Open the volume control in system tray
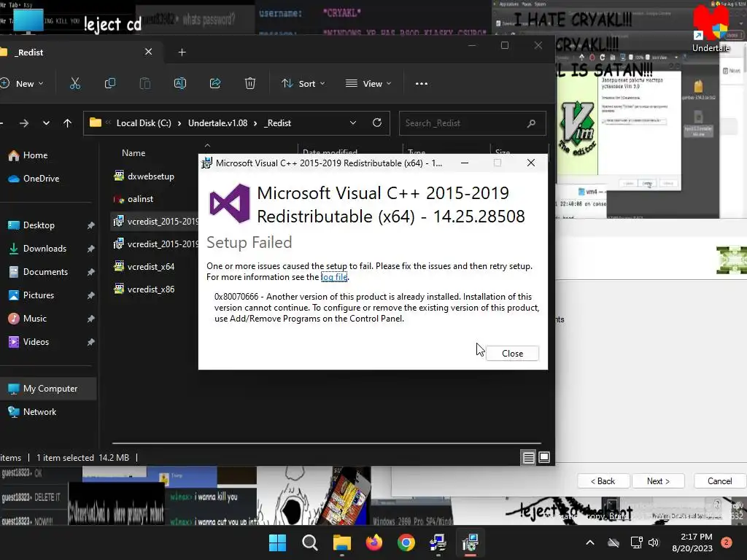The height and width of the screenshot is (560, 747). [x=654, y=542]
